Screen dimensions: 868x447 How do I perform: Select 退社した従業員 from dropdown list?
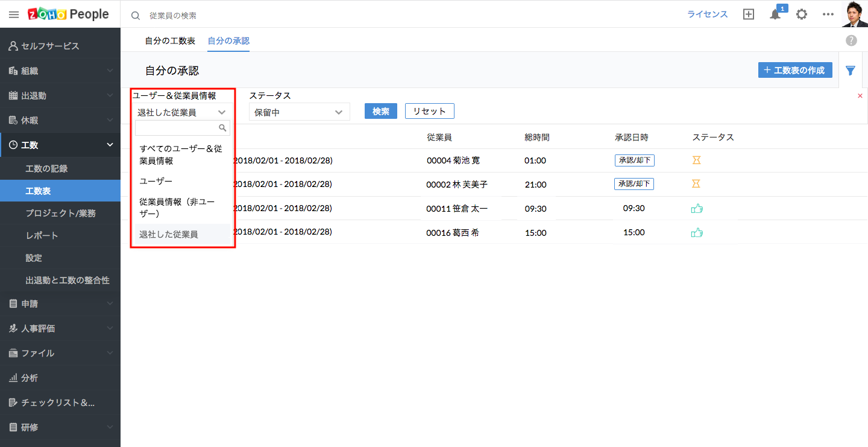pos(169,234)
